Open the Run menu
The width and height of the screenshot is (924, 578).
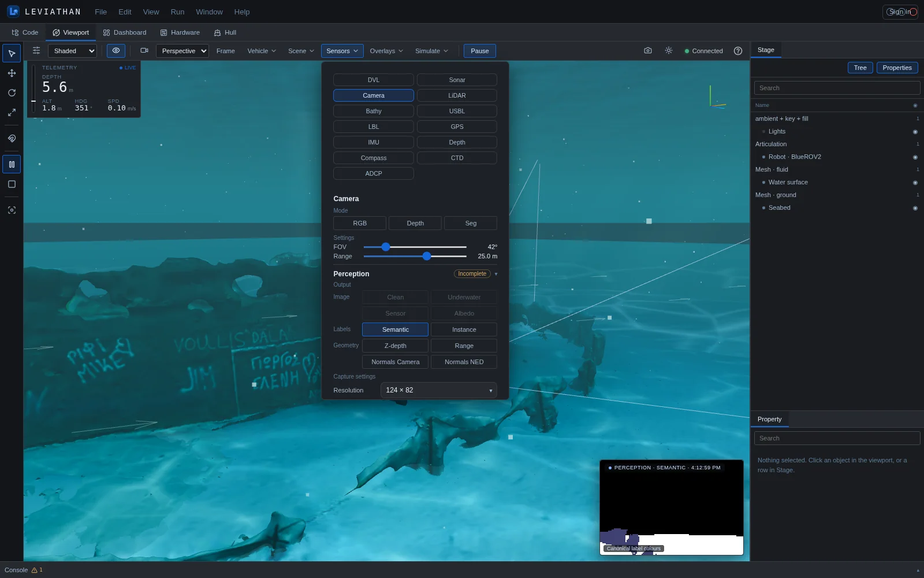[x=177, y=12]
